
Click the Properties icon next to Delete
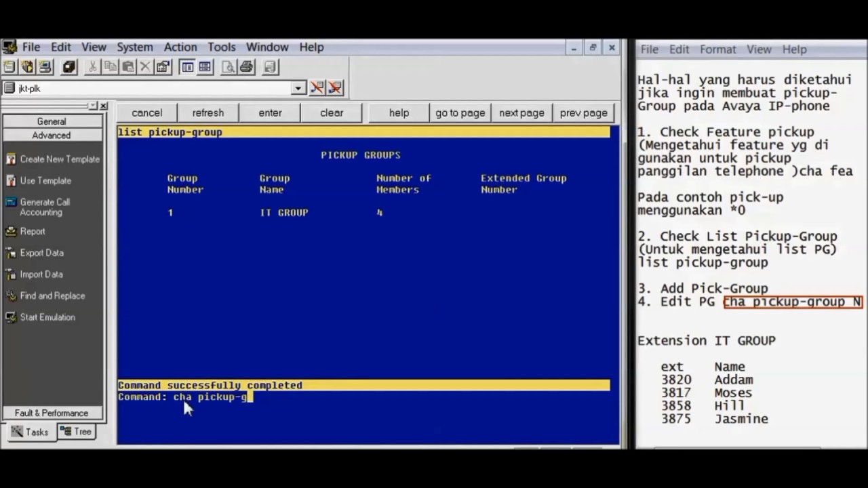pos(163,66)
